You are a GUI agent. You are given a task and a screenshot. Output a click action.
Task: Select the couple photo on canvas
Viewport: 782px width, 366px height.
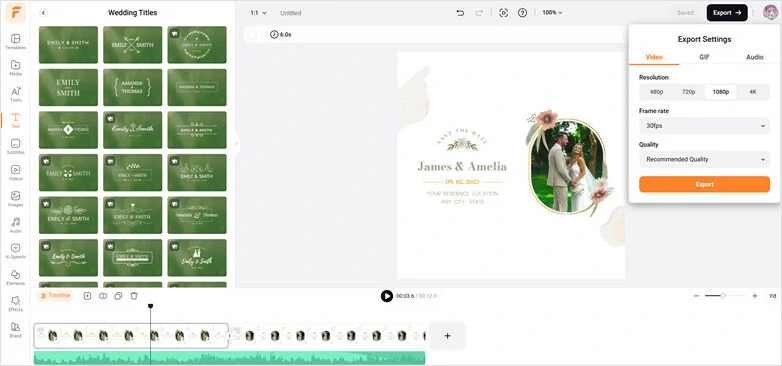567,167
